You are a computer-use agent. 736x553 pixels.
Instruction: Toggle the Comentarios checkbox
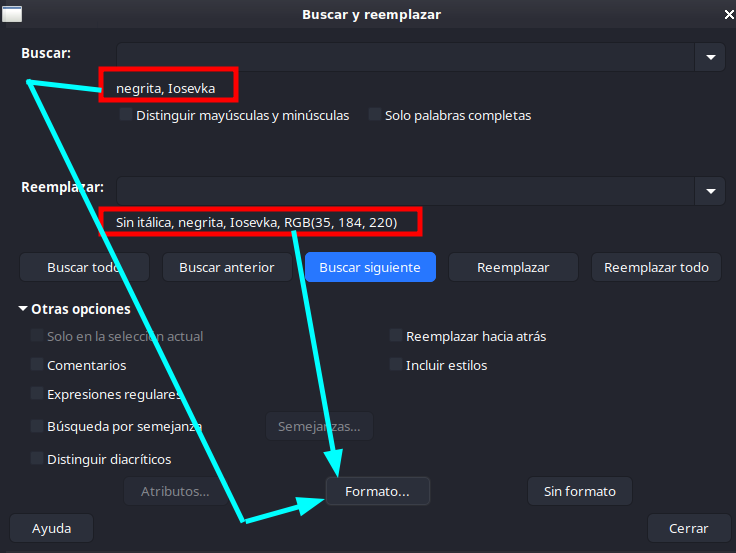pos(37,364)
